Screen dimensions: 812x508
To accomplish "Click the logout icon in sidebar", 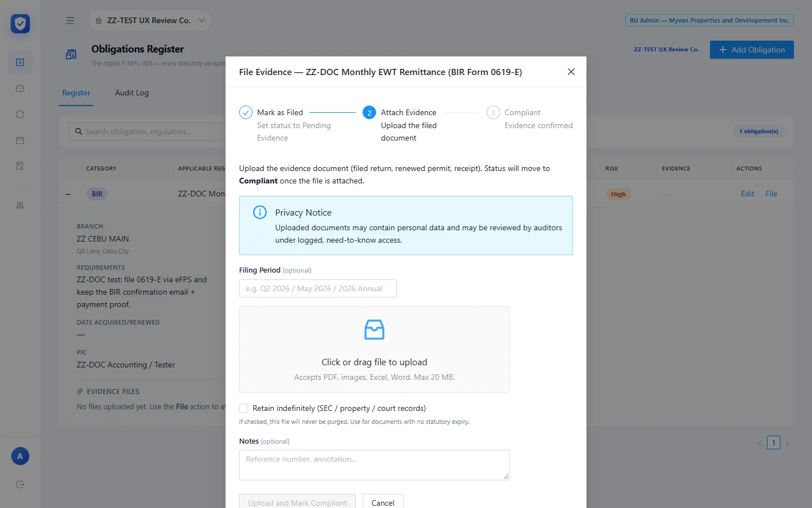I will (x=20, y=484).
